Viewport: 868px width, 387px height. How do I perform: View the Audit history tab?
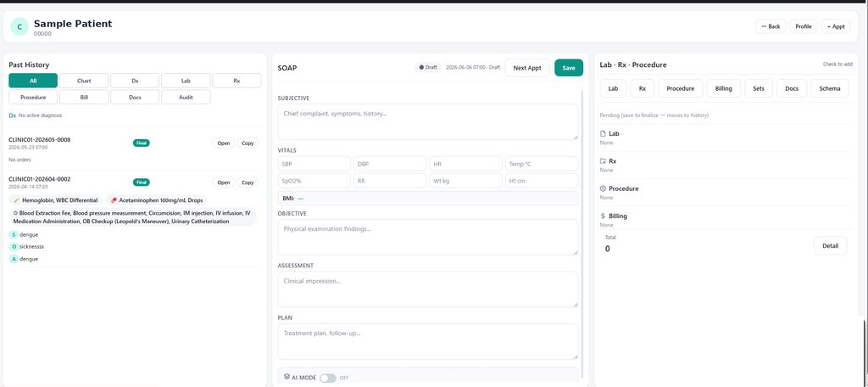click(x=186, y=97)
